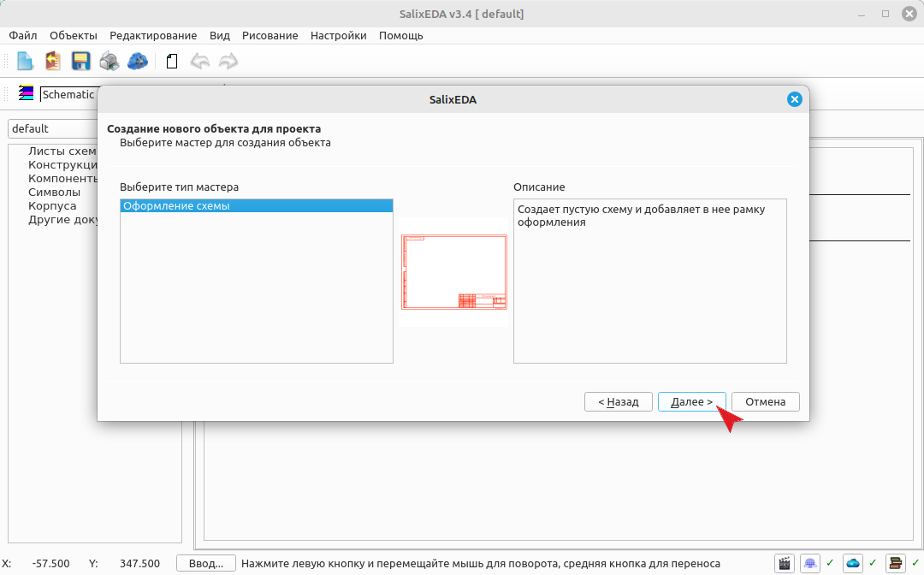Select Листы схем in project tree
This screenshot has width=924, height=575.
[62, 151]
